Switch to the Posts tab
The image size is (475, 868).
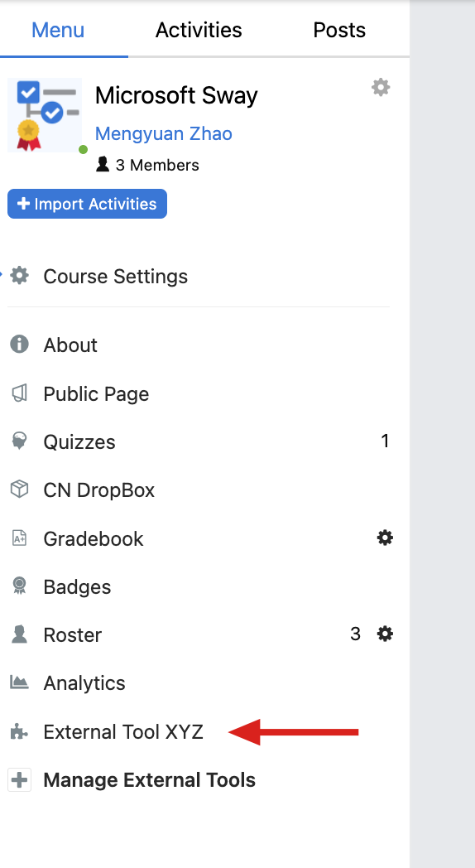(339, 29)
